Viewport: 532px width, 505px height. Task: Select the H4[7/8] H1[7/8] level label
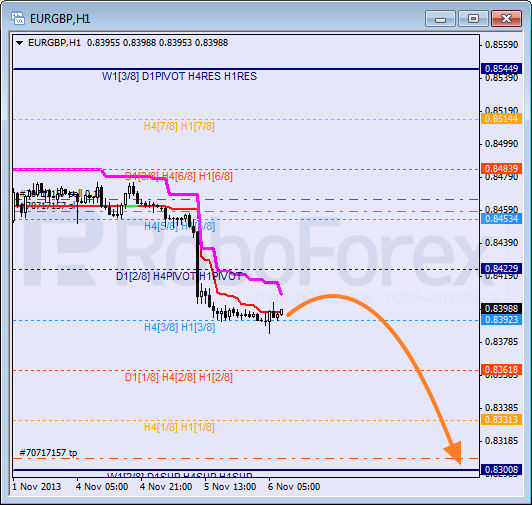tap(179, 126)
